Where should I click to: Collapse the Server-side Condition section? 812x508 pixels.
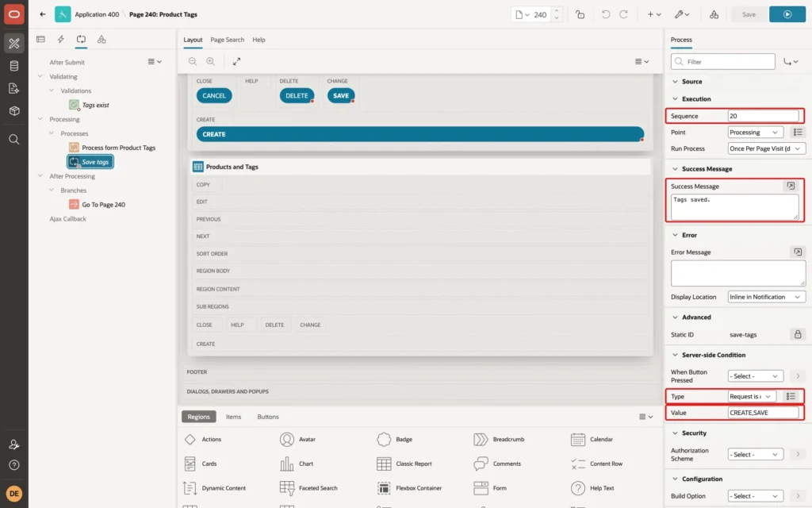coord(675,355)
